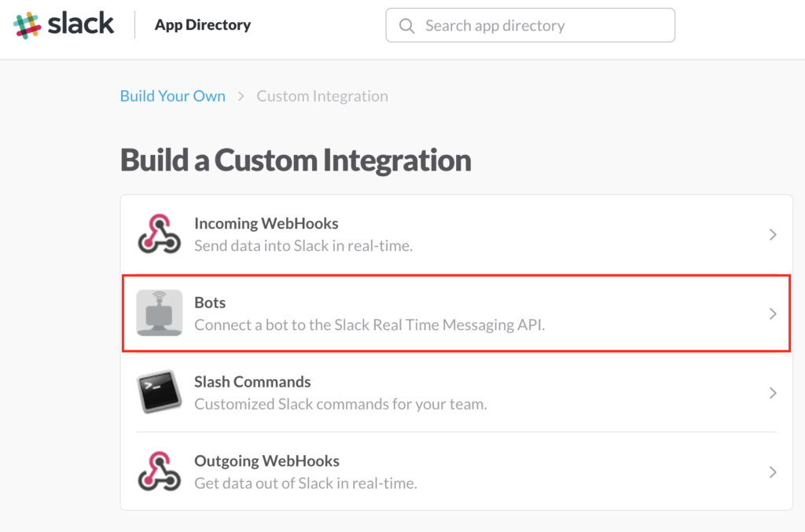The image size is (805, 532).
Task: Click the Slash Commands terminal icon
Action: pos(159,392)
